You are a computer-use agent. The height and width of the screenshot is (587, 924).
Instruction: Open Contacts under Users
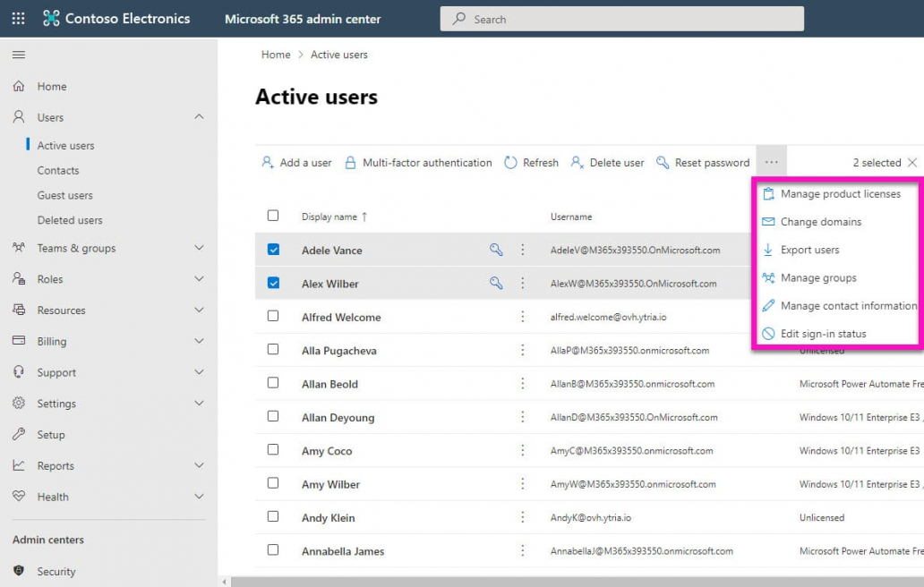pyautogui.click(x=57, y=170)
